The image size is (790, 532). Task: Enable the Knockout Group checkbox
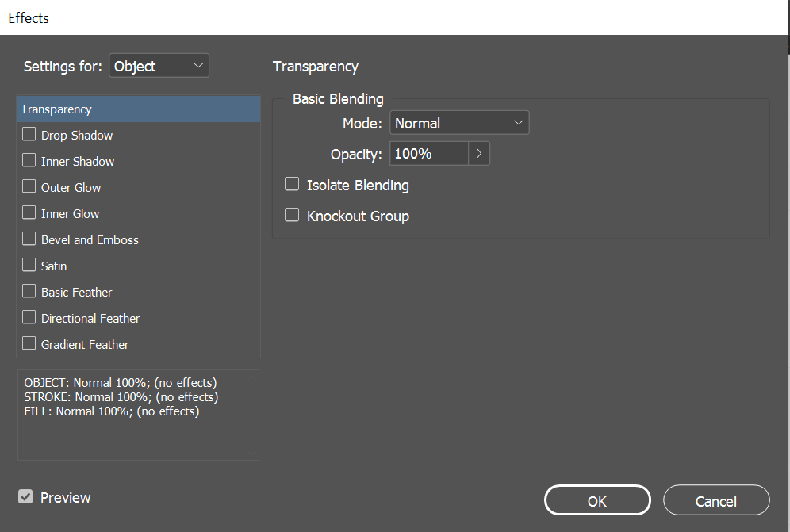(293, 216)
